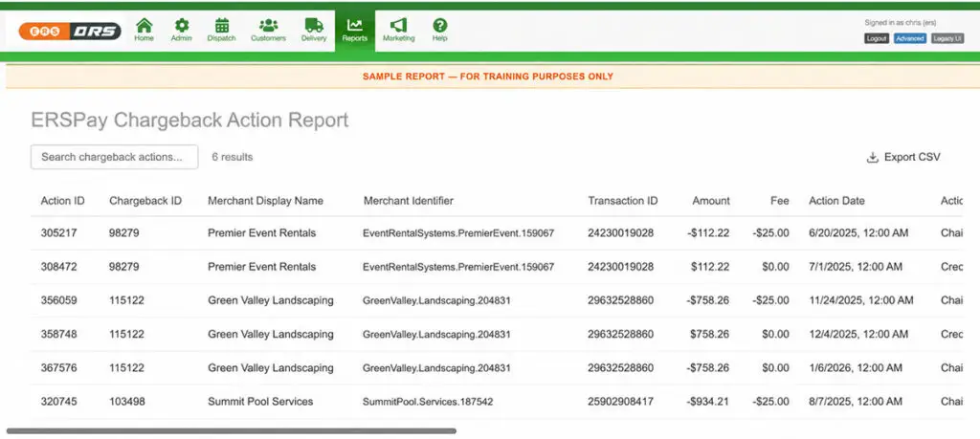Click Summit Pool Services merchant name

[260, 402]
